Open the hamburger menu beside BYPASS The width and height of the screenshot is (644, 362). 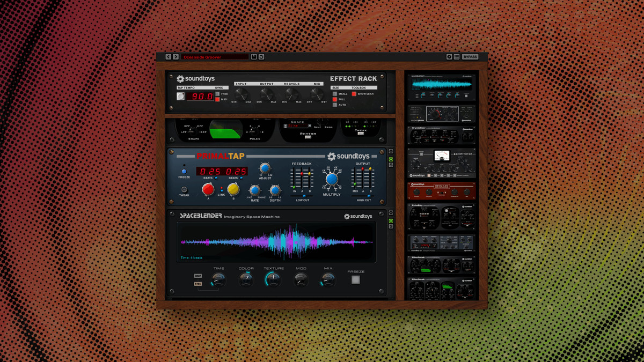click(457, 57)
